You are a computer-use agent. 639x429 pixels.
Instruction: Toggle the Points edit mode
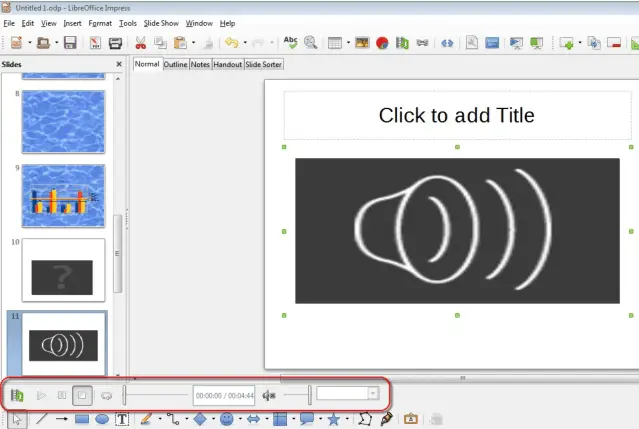click(365, 419)
